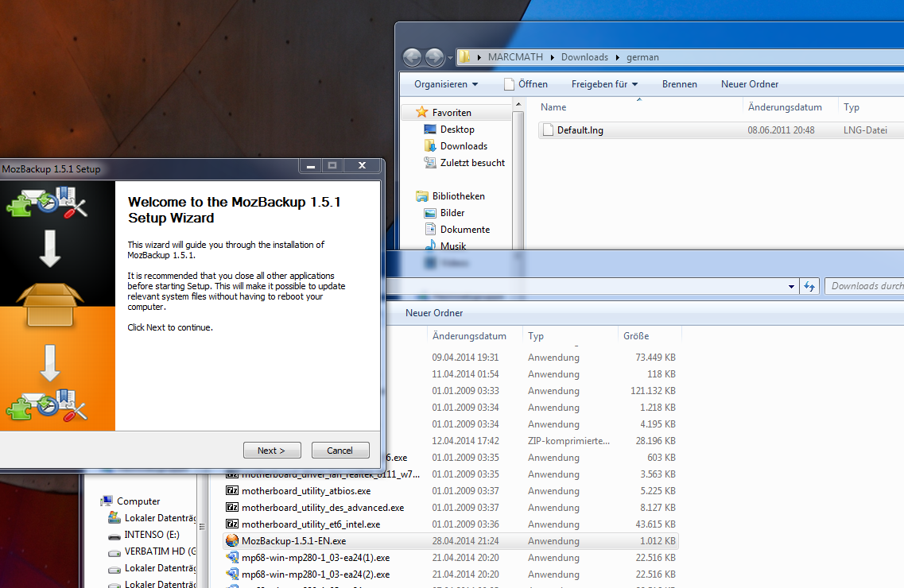Open recent locations dropdown beside forward button
Screen dimensions: 904x588
point(450,57)
